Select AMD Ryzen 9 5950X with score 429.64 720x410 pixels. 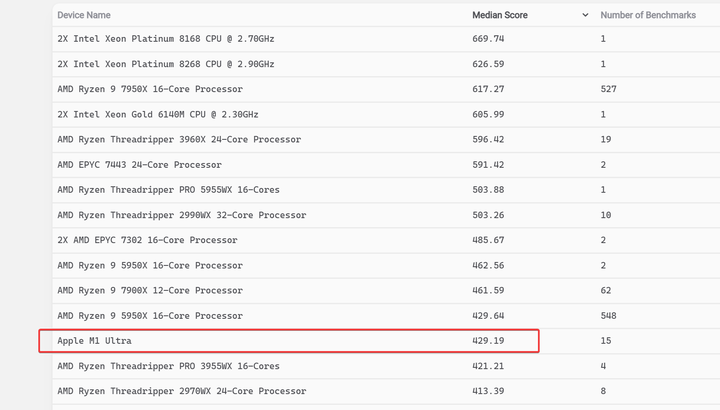pyautogui.click(x=150, y=316)
